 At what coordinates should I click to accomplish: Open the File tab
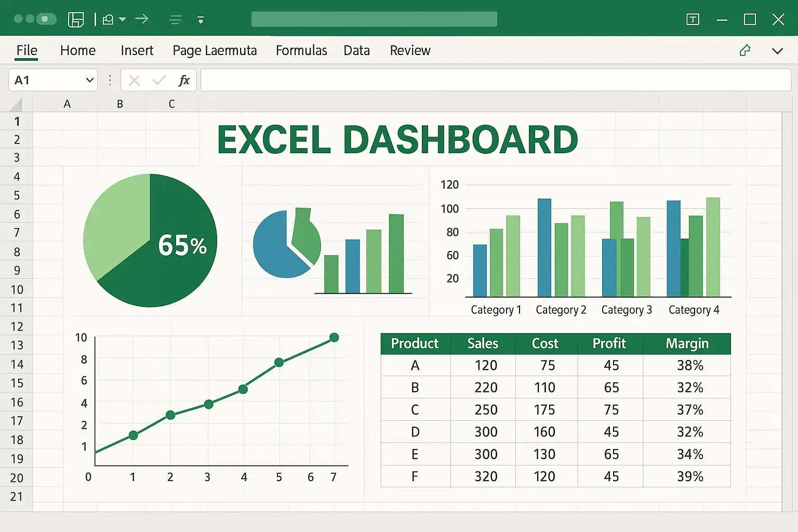coord(26,50)
